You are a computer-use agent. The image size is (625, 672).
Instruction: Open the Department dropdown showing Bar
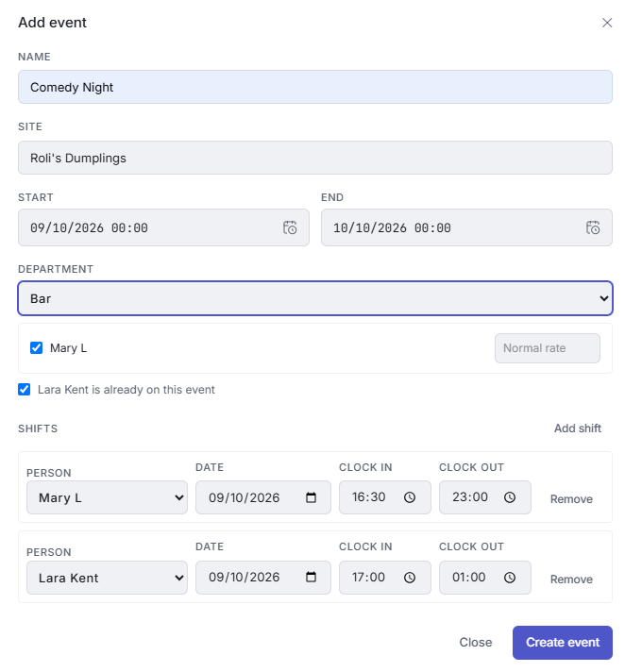click(x=315, y=298)
